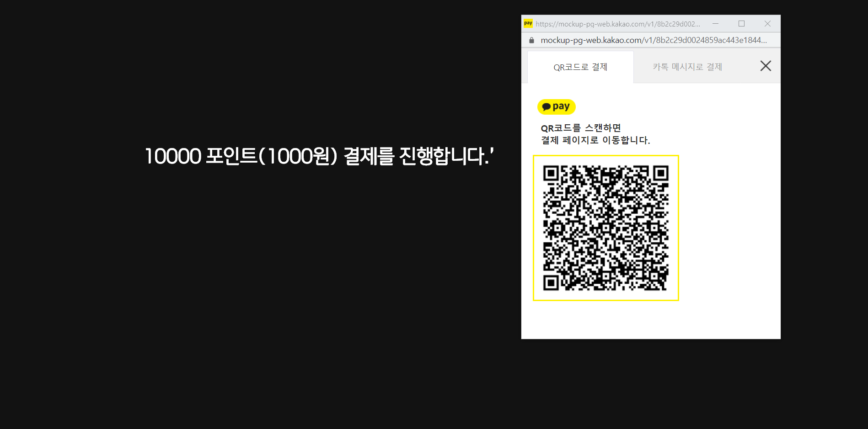Open the 카톡 메시지로 결제 tab
This screenshot has height=429, width=868.
pos(687,67)
